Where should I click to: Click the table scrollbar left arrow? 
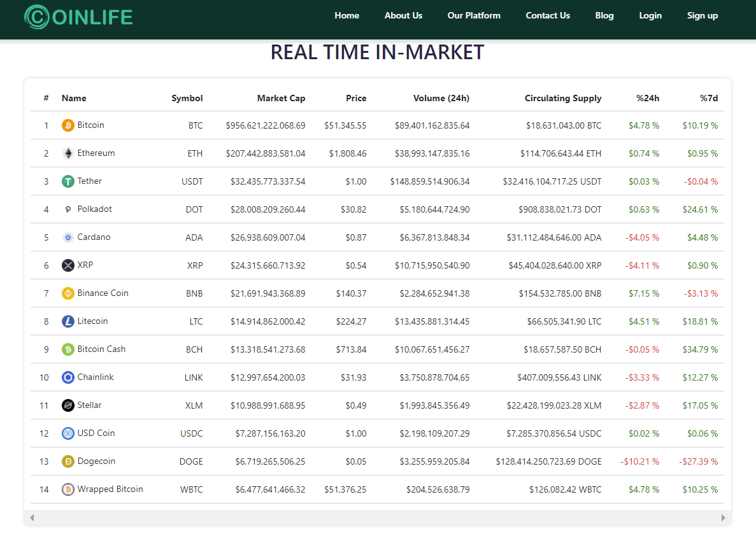(x=32, y=517)
